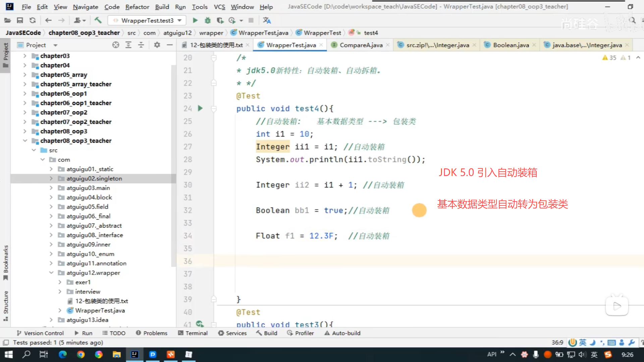Run the WrapperTest.test3 configuration with the green Run icon
The image size is (644, 362).
click(195, 20)
